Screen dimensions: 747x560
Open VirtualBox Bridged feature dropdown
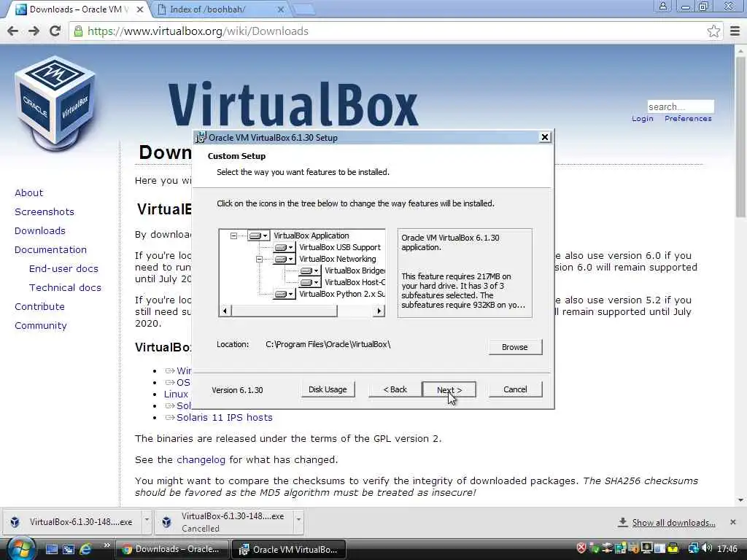(x=309, y=271)
